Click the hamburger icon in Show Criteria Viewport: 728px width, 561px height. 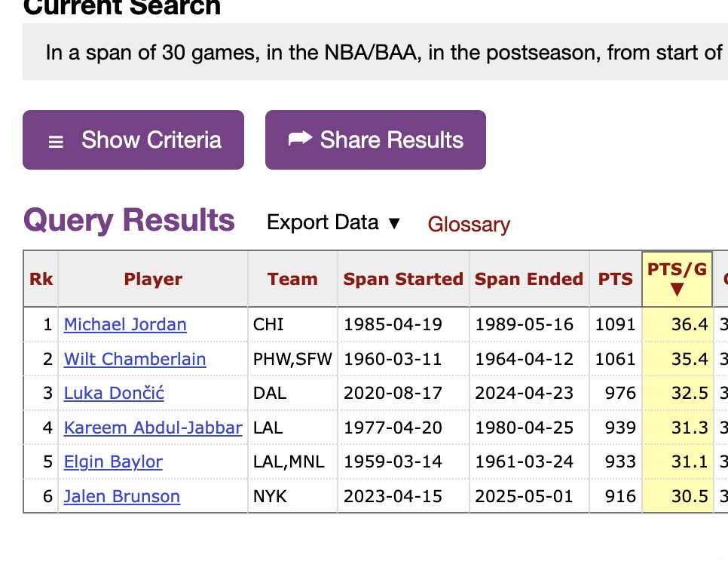click(x=56, y=142)
